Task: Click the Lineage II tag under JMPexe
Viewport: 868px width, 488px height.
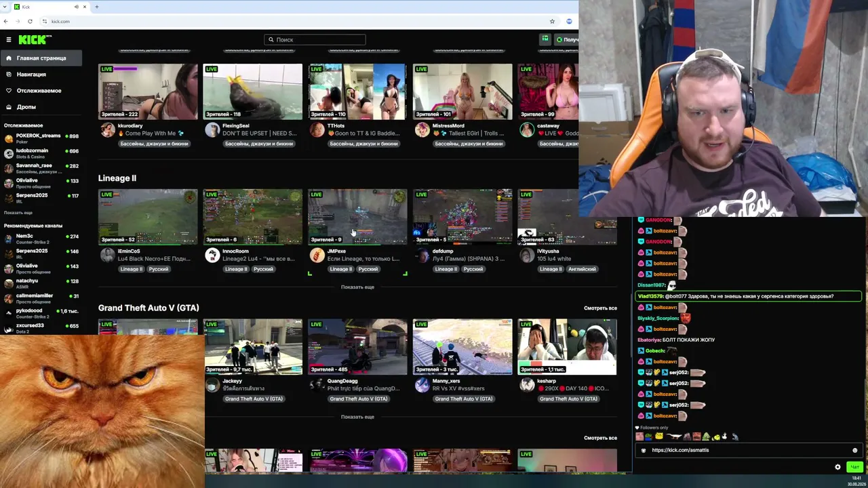Action: 340,269
